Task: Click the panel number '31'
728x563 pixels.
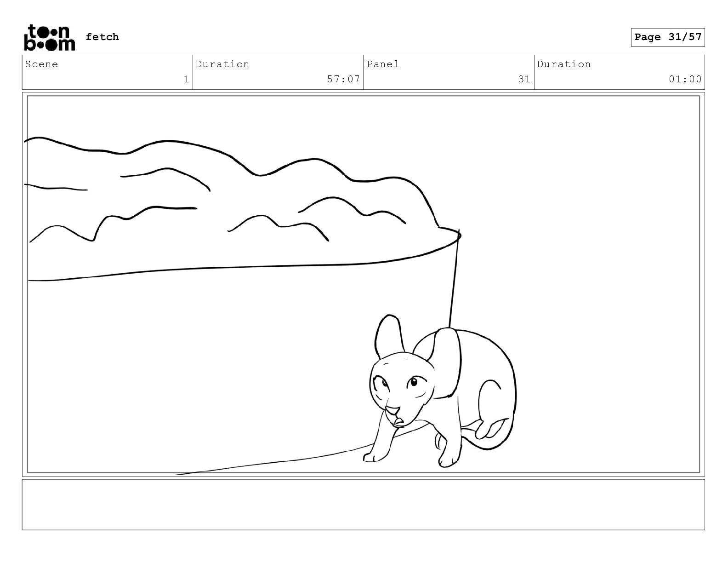Action: click(524, 79)
